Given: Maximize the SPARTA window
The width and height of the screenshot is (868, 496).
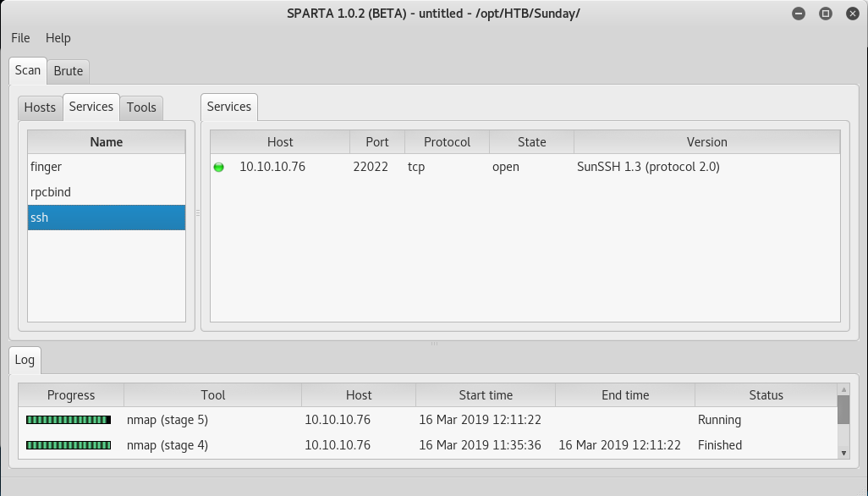Looking at the screenshot, I should [x=826, y=14].
